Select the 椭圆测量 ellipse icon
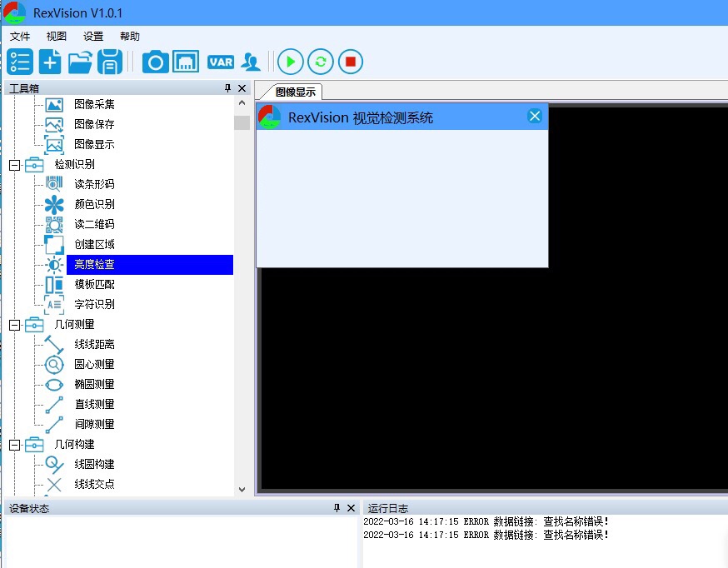Viewport: 728px width, 568px height. point(54,385)
